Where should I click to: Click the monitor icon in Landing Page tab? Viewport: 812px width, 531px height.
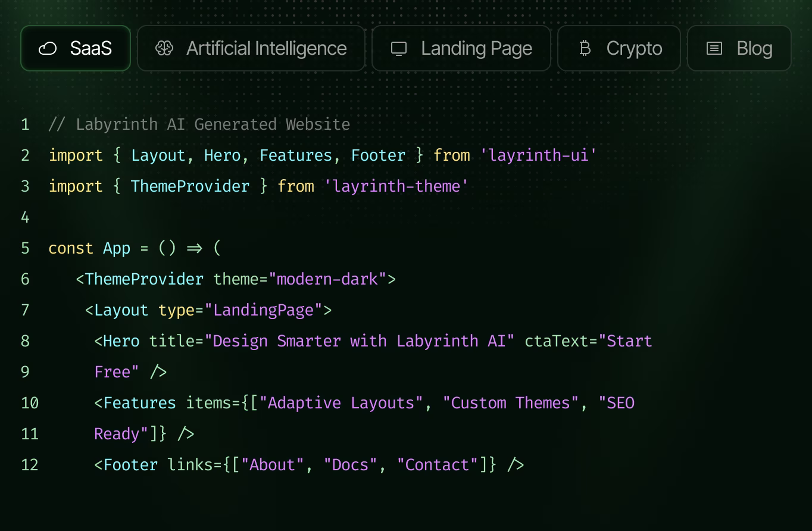click(398, 48)
